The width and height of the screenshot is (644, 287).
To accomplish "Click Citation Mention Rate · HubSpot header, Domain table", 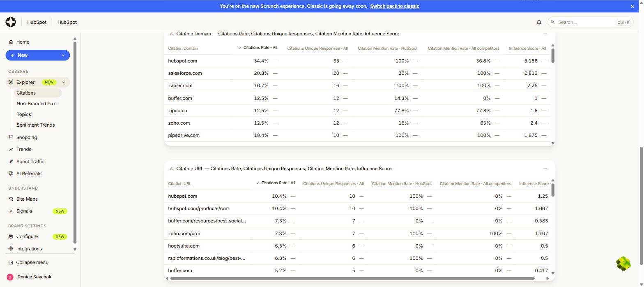I will click(387, 49).
